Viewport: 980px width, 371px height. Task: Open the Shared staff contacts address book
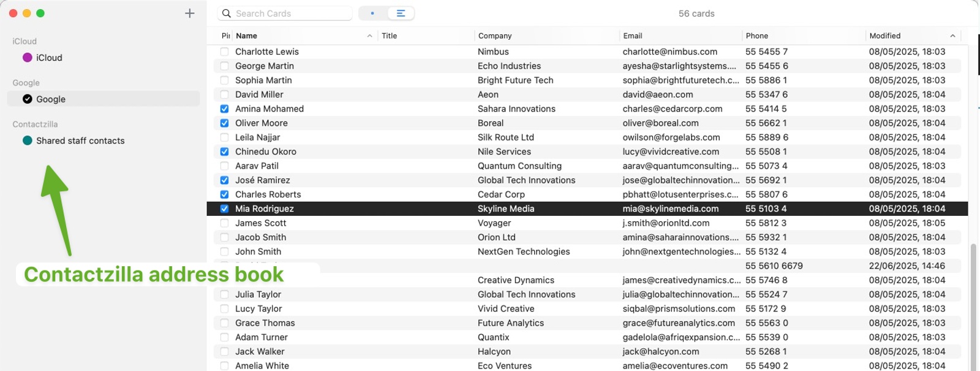coord(104,140)
